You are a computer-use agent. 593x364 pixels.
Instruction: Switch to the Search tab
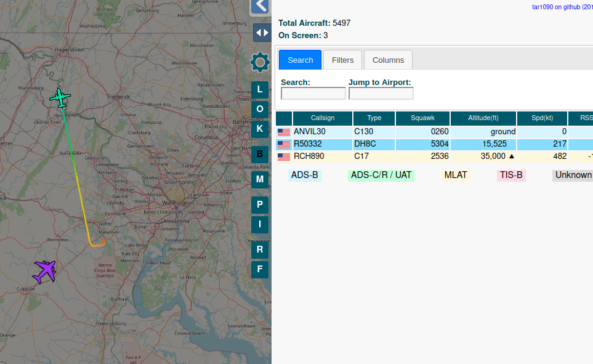301,60
